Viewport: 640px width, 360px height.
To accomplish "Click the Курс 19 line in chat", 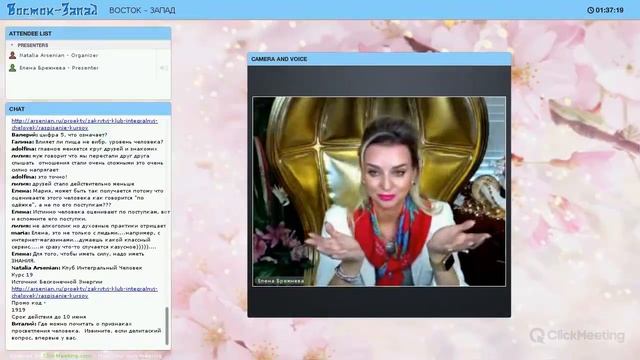I will click(22, 275).
